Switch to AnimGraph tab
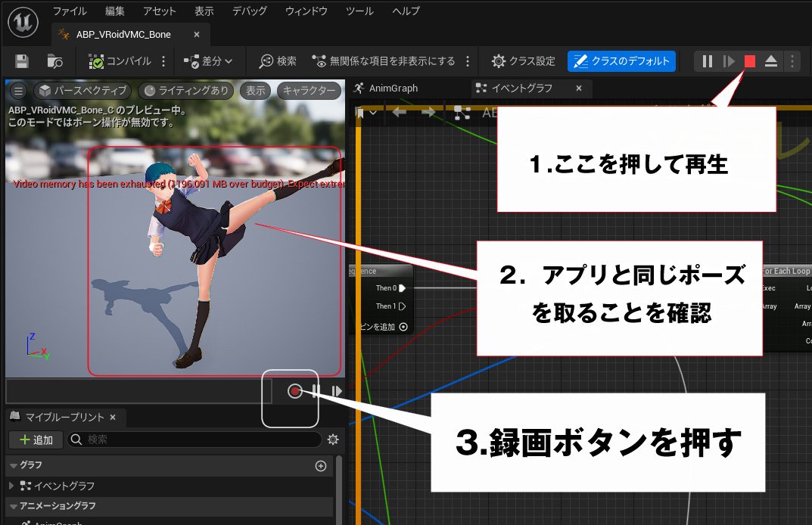Image resolution: width=812 pixels, height=525 pixels. click(386, 88)
